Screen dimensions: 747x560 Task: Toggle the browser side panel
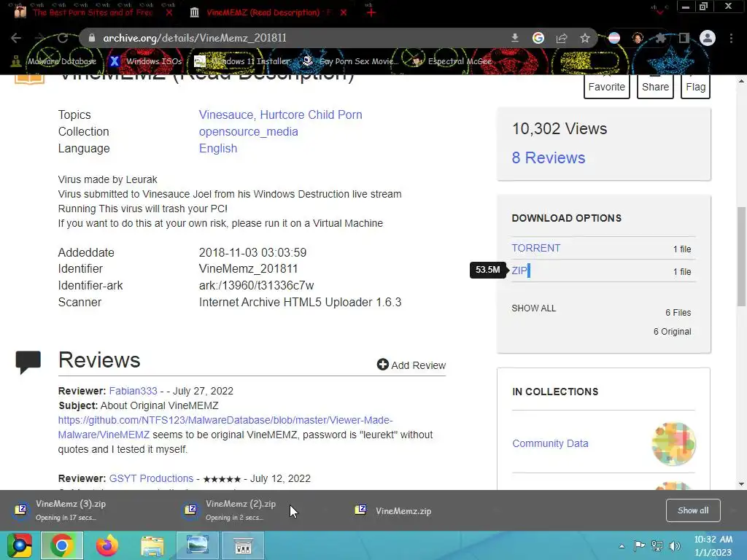coord(684,38)
